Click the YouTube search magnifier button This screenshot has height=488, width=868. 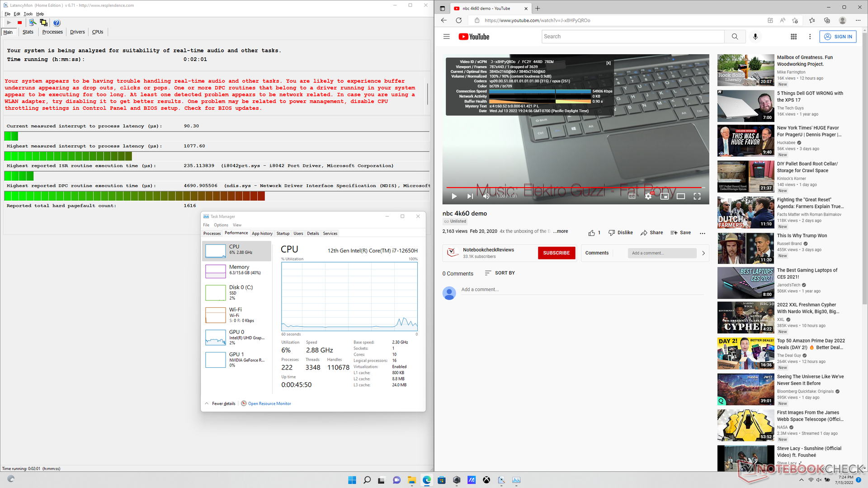point(735,37)
